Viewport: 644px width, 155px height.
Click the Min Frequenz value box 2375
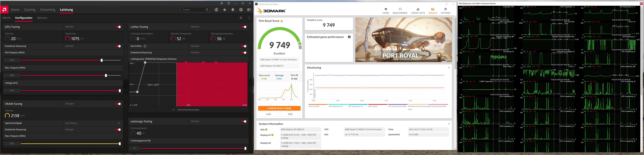click(x=12, y=60)
